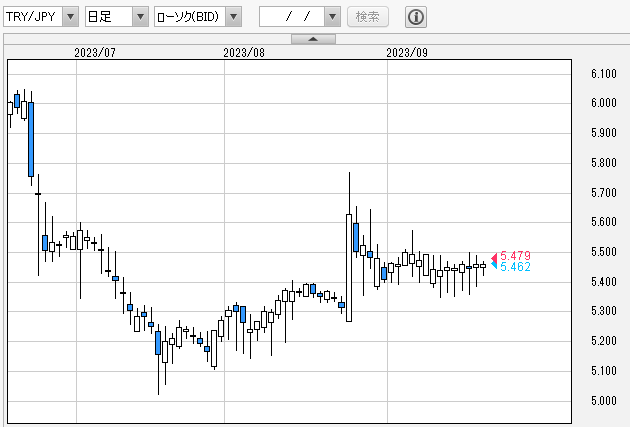Click the 5.600 price axis label
The height and width of the screenshot is (427, 630).
coord(604,222)
